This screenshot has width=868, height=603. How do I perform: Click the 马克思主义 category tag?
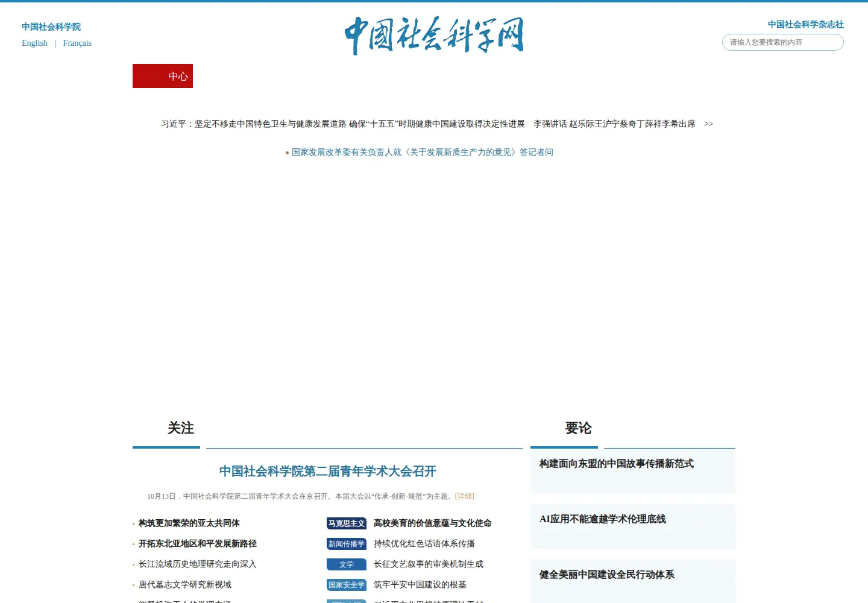click(x=347, y=523)
